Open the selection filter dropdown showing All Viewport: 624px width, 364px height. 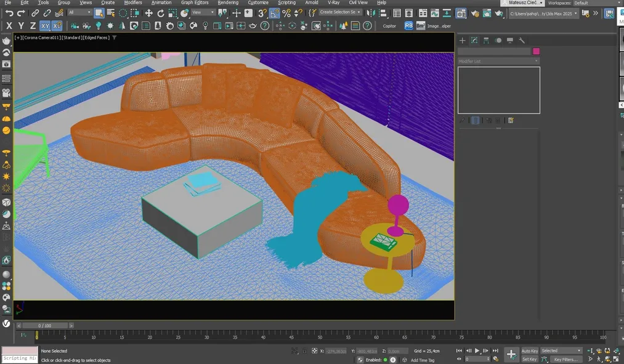[80, 12]
